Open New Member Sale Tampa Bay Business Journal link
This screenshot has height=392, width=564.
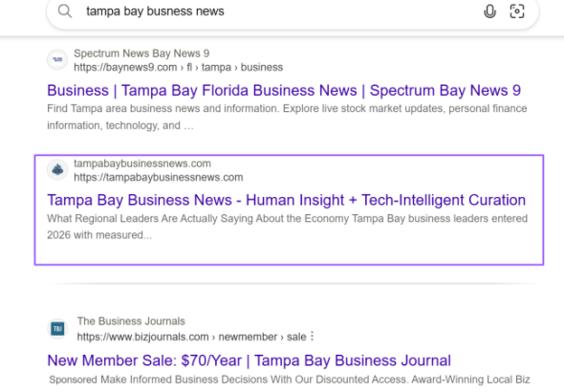click(x=249, y=360)
